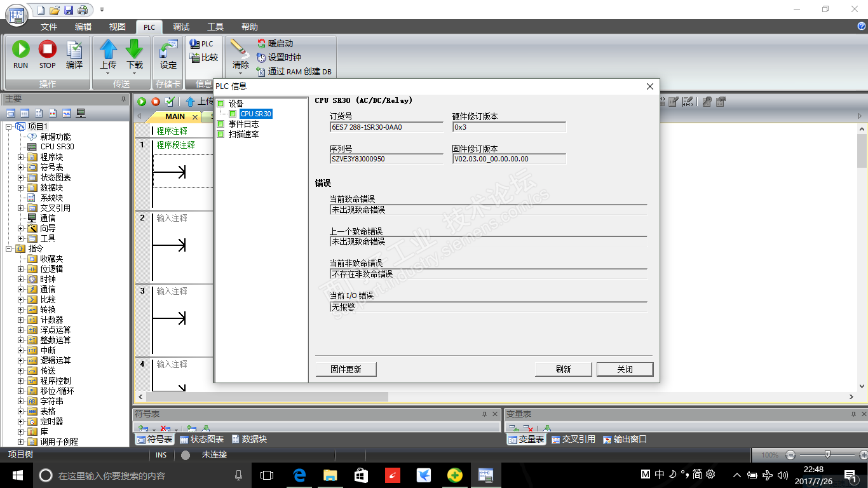Open the round application menu button
Image resolution: width=868 pixels, height=488 pixels.
point(16,14)
